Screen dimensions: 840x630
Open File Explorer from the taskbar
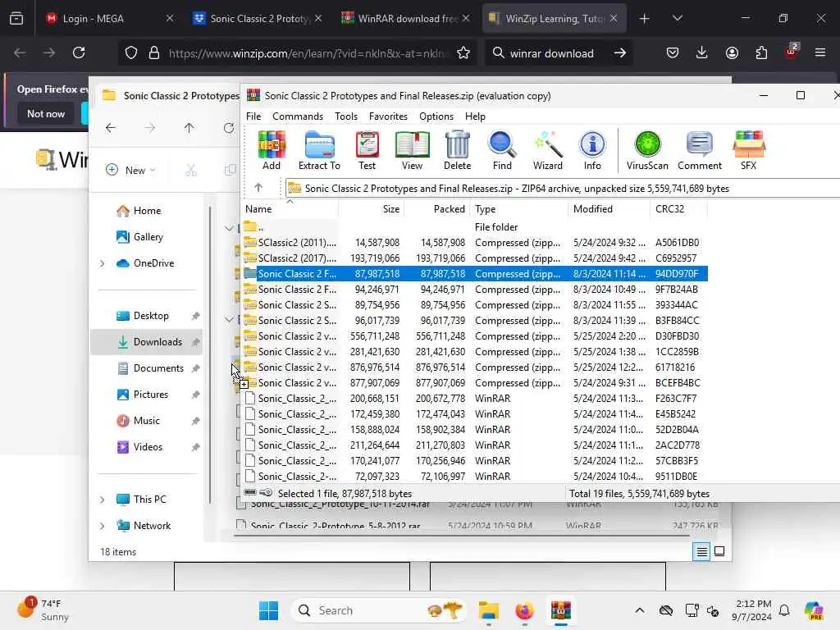coord(488,610)
